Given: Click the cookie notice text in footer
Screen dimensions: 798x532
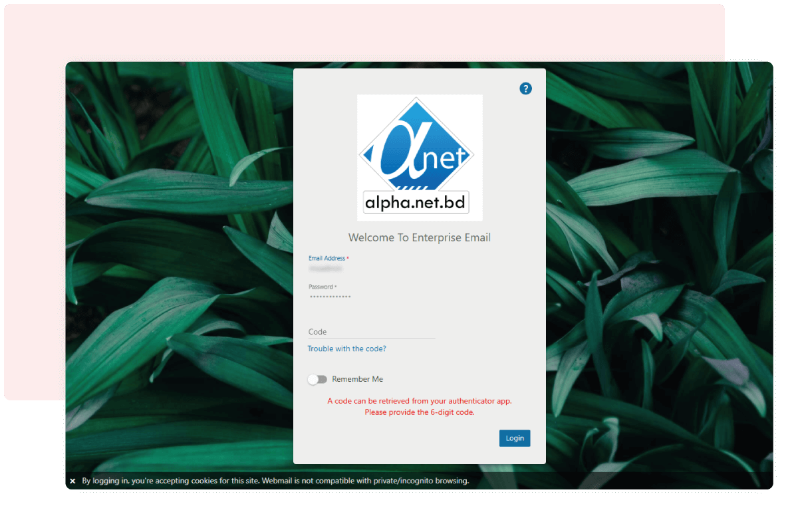Looking at the screenshot, I should (x=275, y=481).
